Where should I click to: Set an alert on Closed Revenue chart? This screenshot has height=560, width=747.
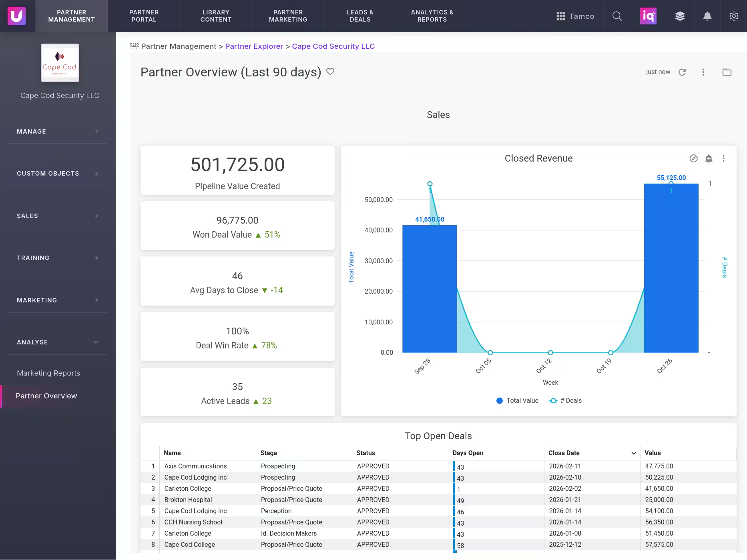coord(709,158)
